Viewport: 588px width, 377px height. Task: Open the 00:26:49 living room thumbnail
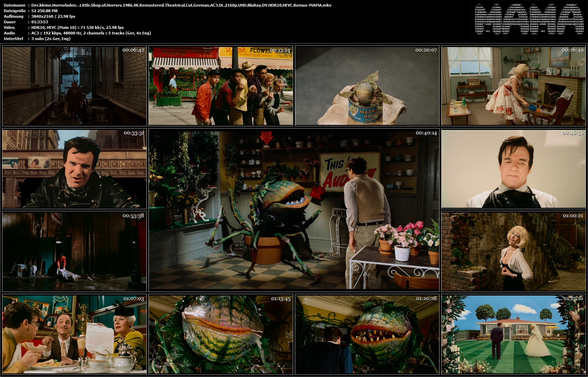click(513, 86)
